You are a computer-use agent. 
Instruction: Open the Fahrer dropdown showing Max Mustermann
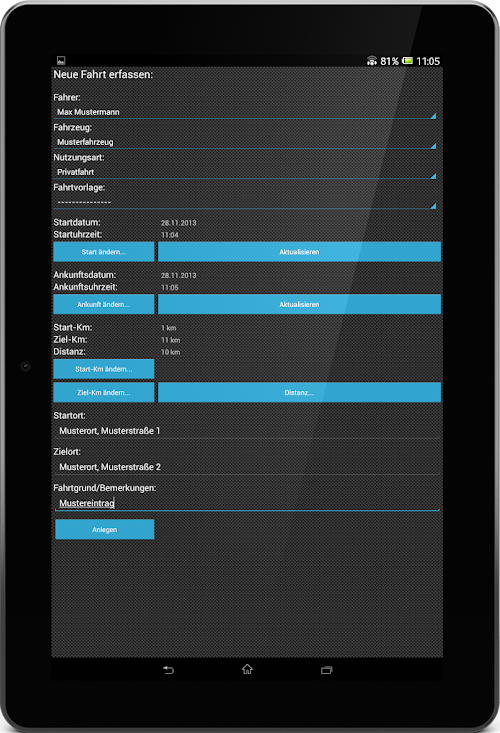click(x=246, y=112)
